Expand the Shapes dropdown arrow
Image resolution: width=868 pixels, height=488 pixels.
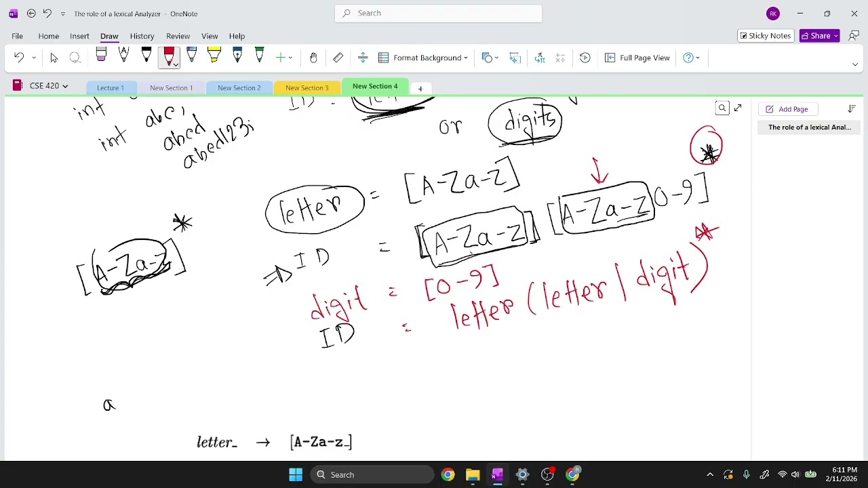[x=497, y=58]
